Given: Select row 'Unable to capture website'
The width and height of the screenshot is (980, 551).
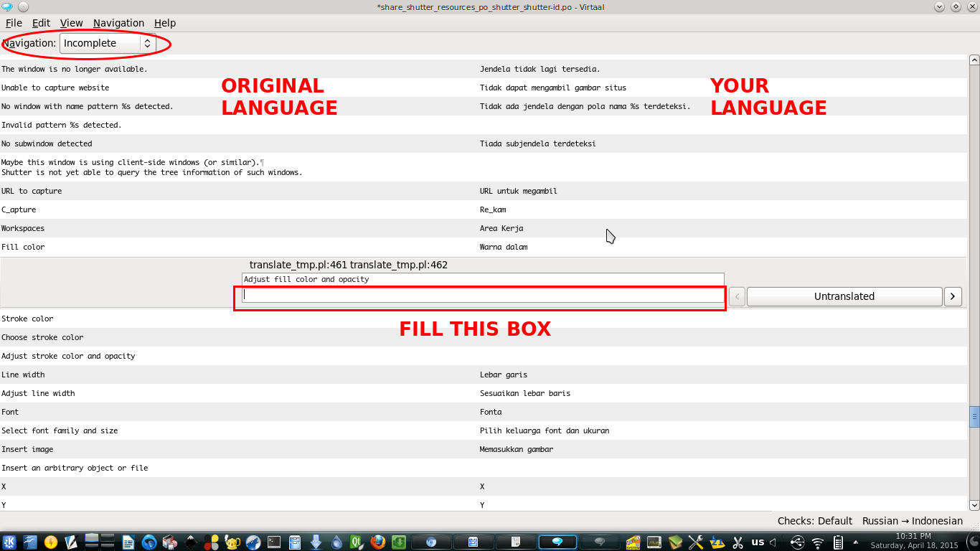Looking at the screenshot, I should 484,88.
